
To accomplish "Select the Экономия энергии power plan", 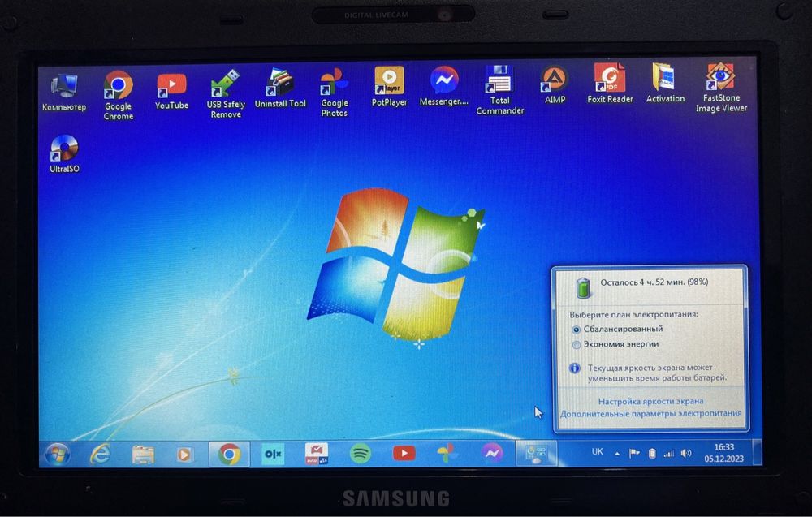I will point(615,344).
